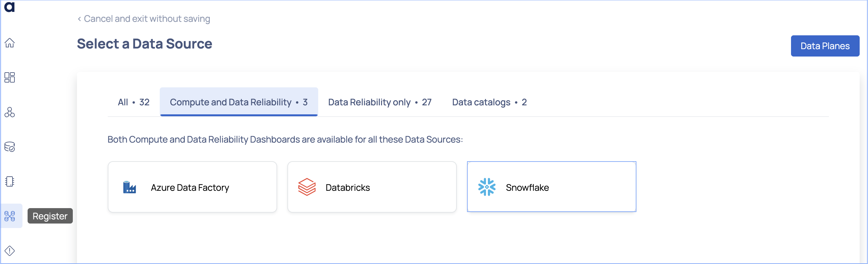Click the chip-shaped compute sidebar icon
This screenshot has height=264, width=868.
[9, 181]
